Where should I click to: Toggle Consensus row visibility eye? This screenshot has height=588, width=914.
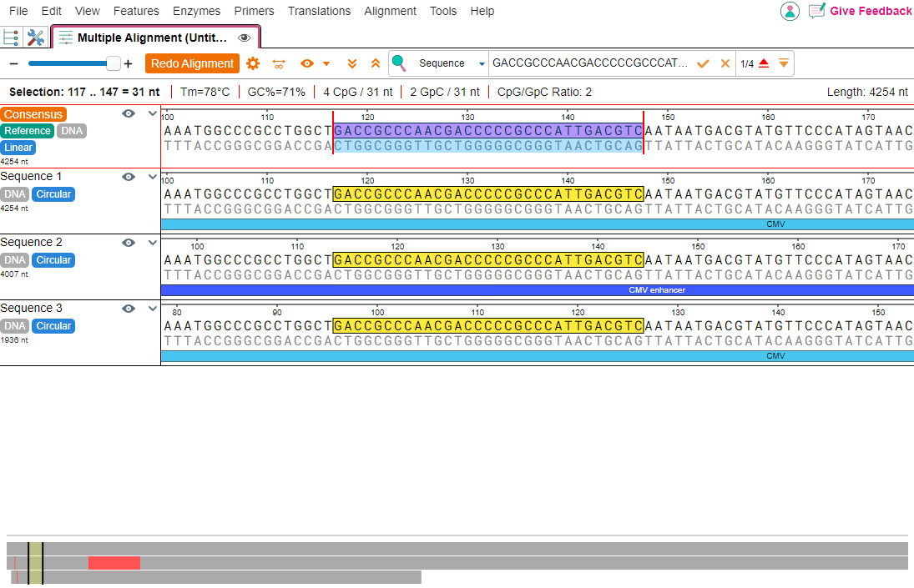tap(129, 113)
